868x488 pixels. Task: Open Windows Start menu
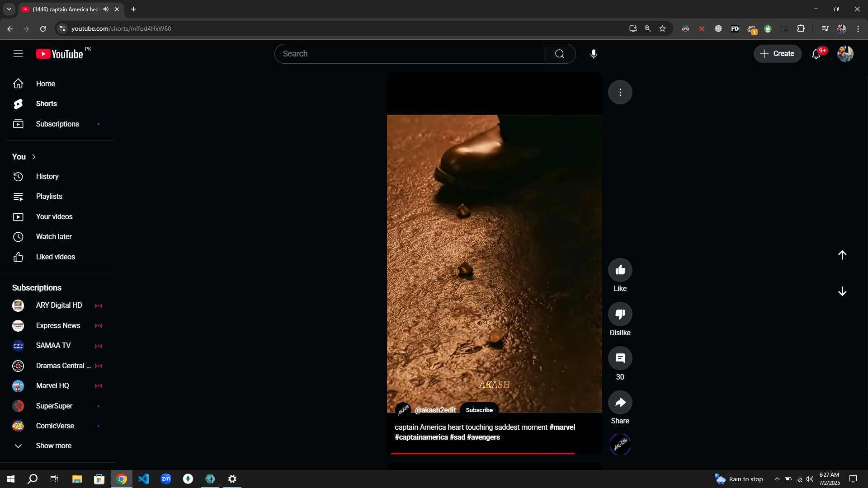(x=11, y=479)
